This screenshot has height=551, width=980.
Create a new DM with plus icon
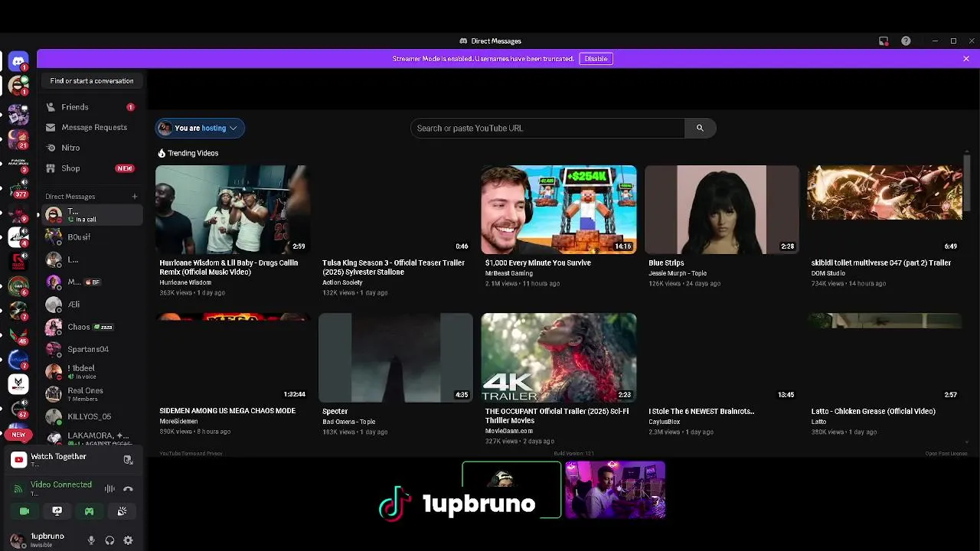click(x=135, y=197)
